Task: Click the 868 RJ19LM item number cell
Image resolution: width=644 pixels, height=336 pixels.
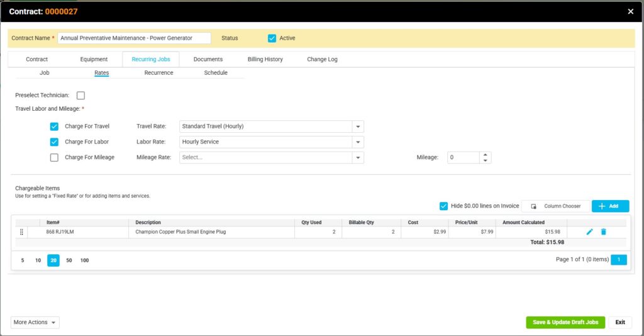Action: [x=84, y=232]
